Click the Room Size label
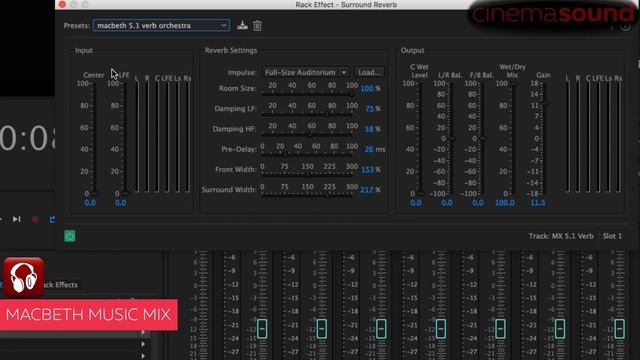 click(x=237, y=88)
